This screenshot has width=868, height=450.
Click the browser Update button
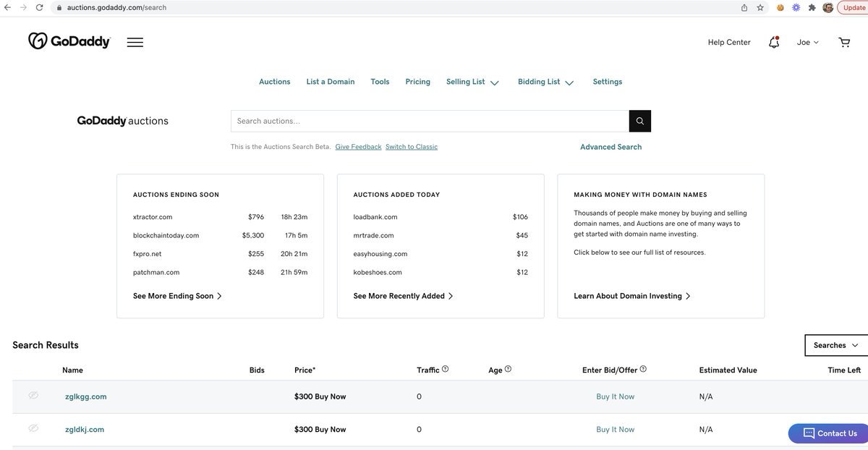point(854,7)
